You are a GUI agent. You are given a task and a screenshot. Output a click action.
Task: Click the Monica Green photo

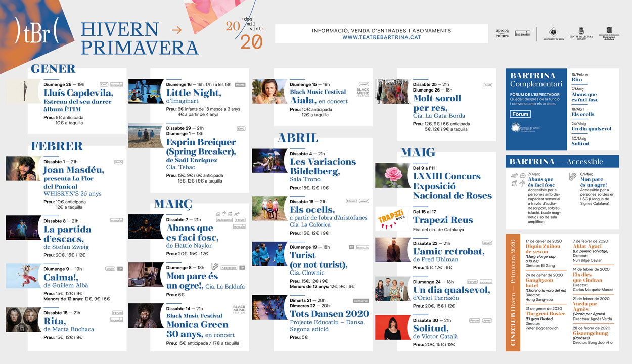tap(146, 315)
